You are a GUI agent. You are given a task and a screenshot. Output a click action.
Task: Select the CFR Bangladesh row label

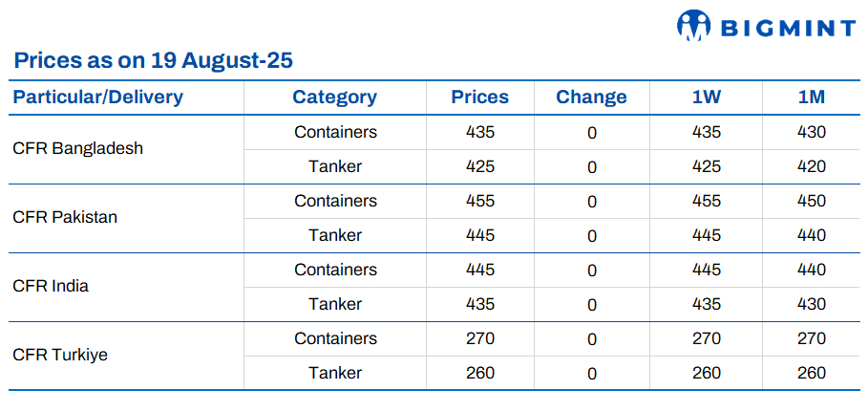[78, 148]
